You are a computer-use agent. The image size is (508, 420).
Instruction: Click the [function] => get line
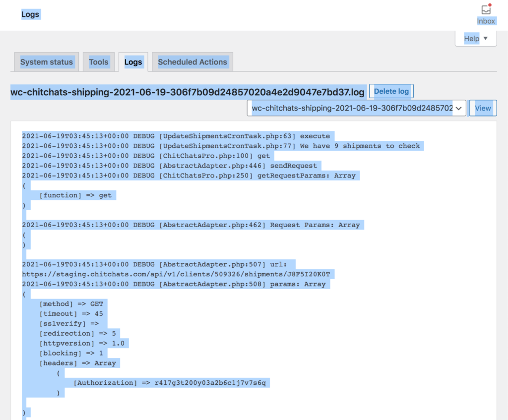(x=77, y=195)
